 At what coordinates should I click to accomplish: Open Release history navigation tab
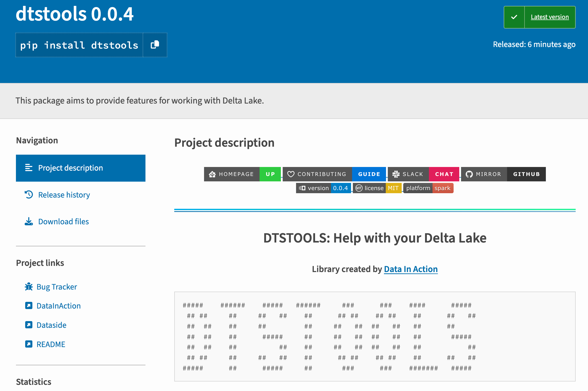pyautogui.click(x=64, y=195)
